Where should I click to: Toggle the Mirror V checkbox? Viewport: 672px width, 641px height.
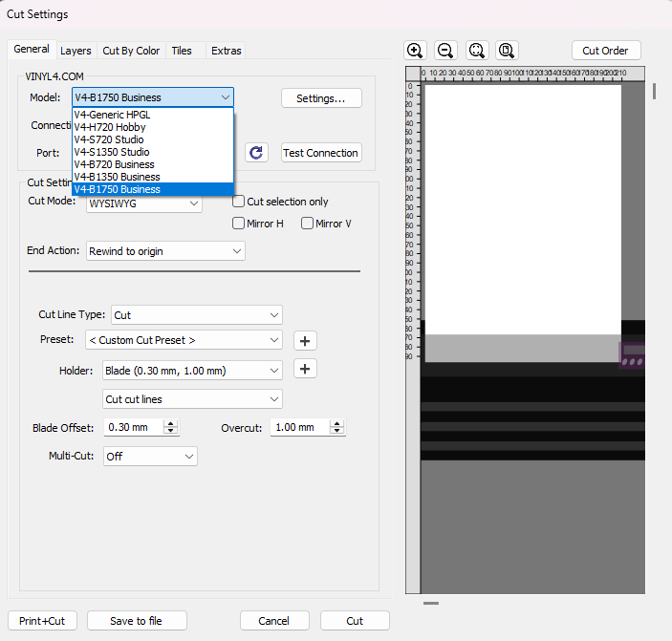pyautogui.click(x=308, y=224)
